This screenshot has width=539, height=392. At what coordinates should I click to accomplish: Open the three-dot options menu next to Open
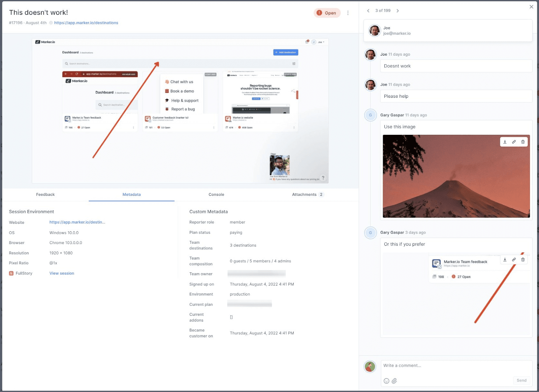click(348, 13)
